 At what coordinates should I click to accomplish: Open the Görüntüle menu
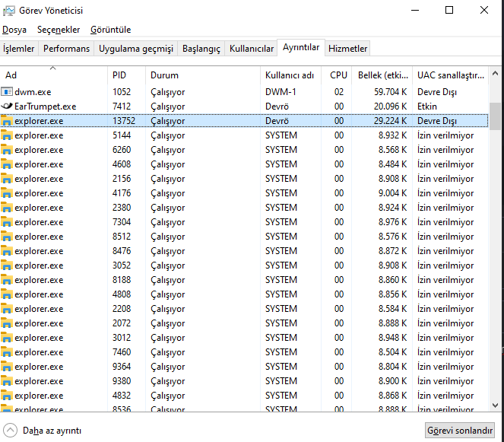(x=110, y=30)
